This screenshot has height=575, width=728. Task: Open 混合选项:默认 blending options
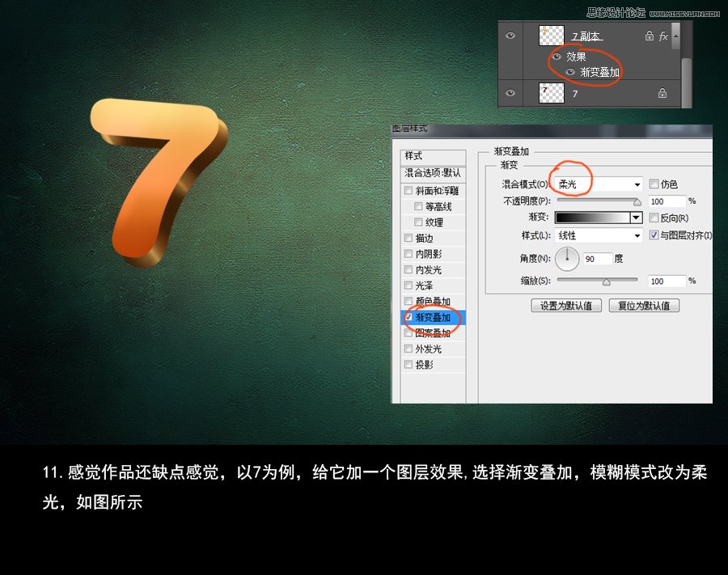point(433,173)
